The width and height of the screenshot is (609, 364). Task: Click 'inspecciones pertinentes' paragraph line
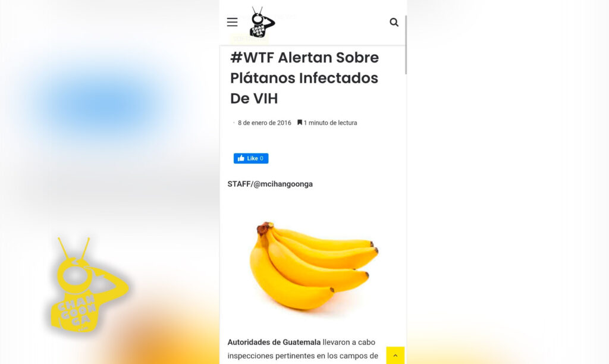pos(303,356)
